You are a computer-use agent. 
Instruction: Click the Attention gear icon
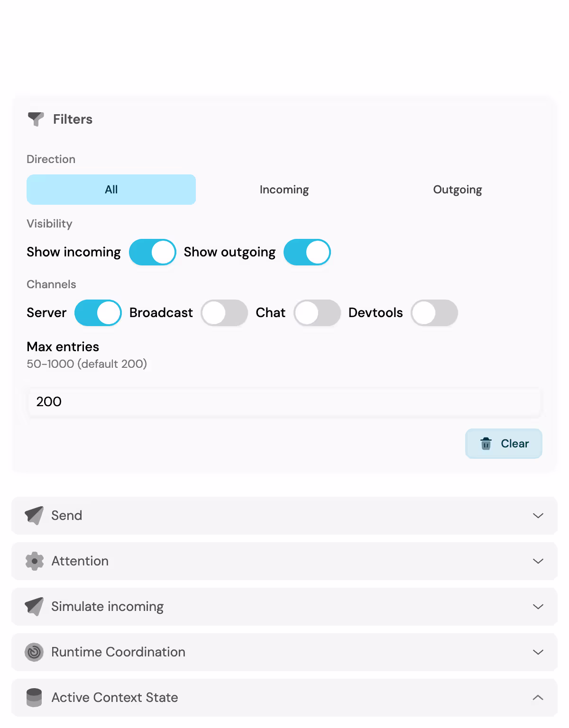(34, 561)
